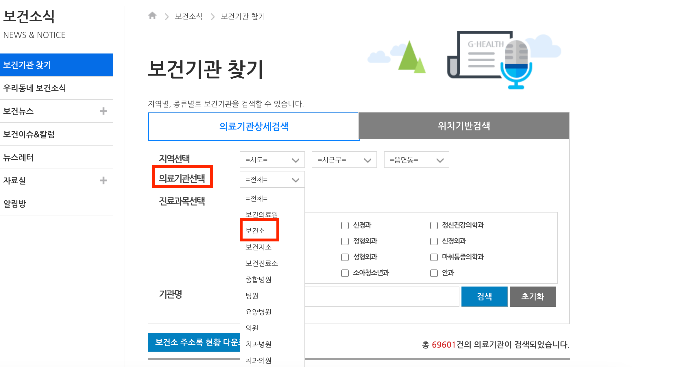Open 보건이슈&칼럼 sidebar menu item

point(56,134)
